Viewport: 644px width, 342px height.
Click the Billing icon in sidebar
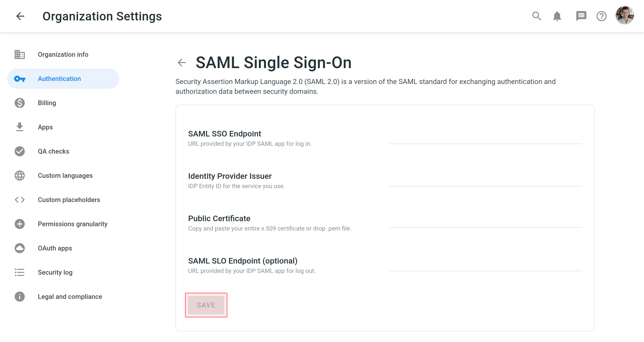click(x=20, y=102)
